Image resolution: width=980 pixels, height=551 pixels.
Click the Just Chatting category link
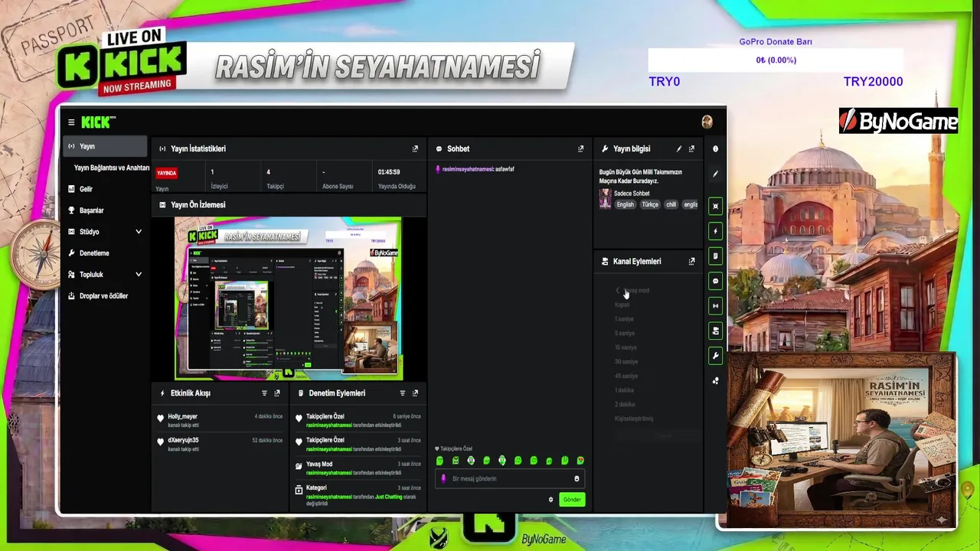coord(389,497)
